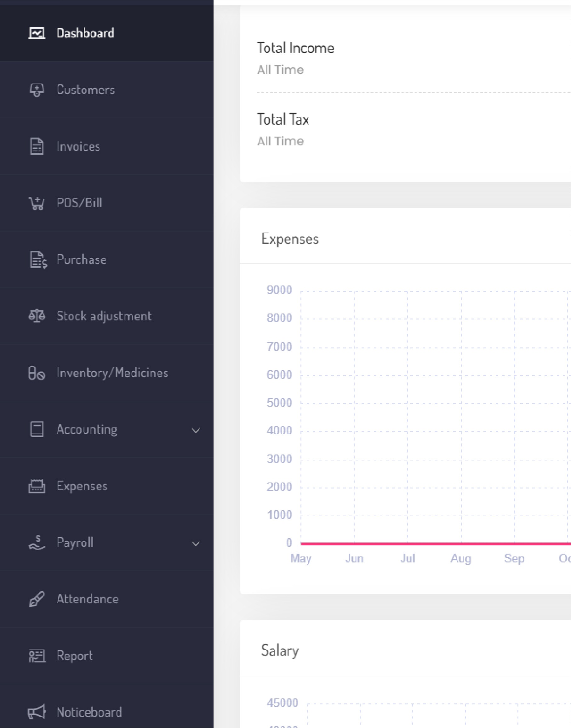Click the Report icon in sidebar
Screen dimensions: 571x728
(x=37, y=656)
